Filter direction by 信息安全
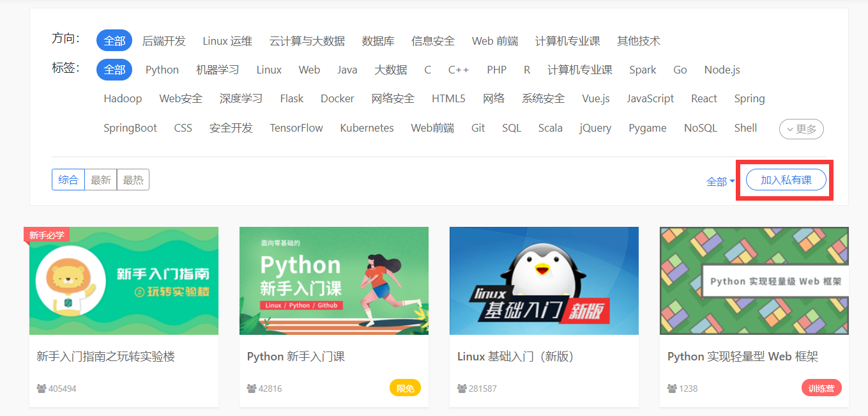 [x=433, y=41]
